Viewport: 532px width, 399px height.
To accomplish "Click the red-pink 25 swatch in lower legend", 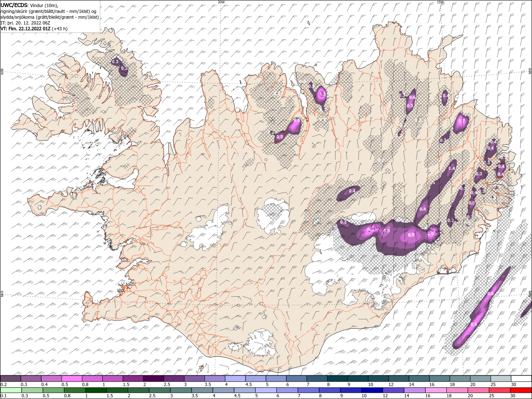I will (500, 390).
